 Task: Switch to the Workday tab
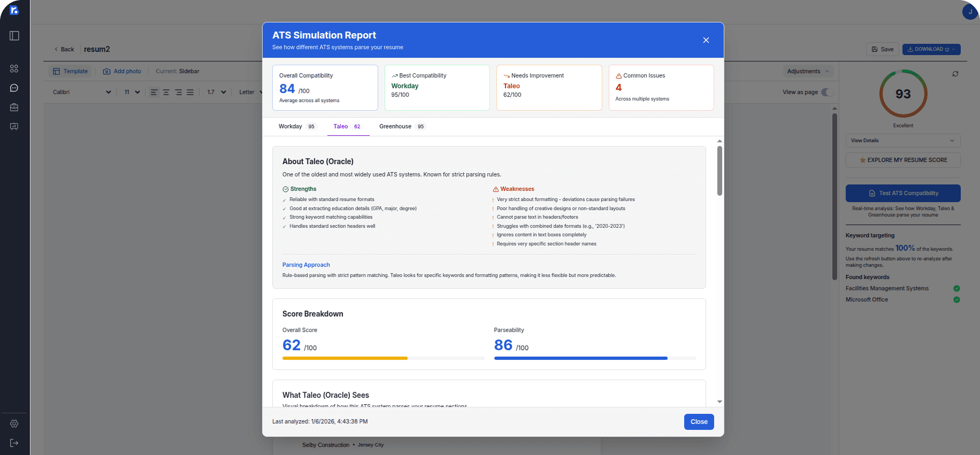point(297,127)
